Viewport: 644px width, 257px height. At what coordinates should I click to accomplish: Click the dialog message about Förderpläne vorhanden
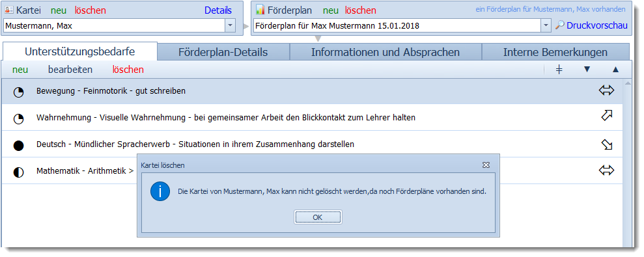pyautogui.click(x=332, y=192)
